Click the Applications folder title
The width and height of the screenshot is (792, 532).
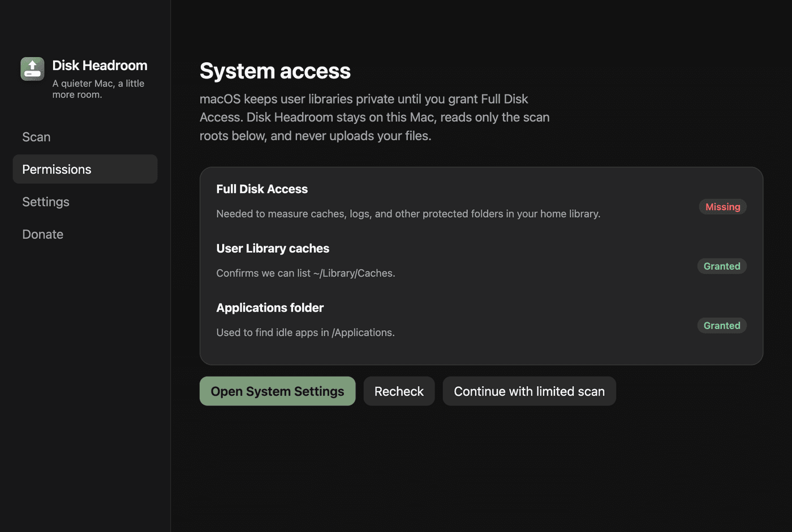coord(270,308)
